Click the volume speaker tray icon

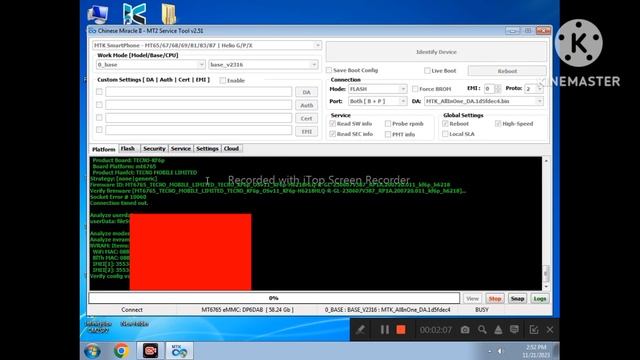click(x=500, y=351)
